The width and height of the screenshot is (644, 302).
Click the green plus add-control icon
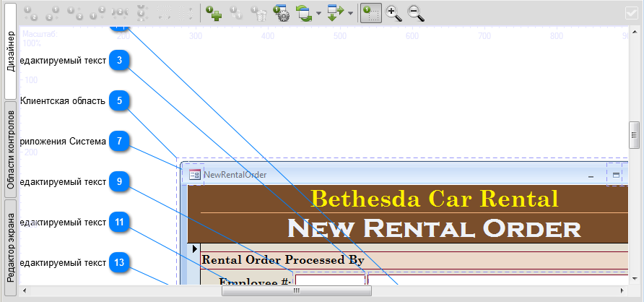tap(214, 13)
